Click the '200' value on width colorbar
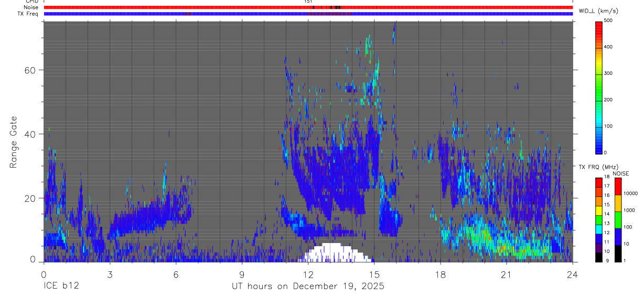644x297 pixels. (x=608, y=100)
